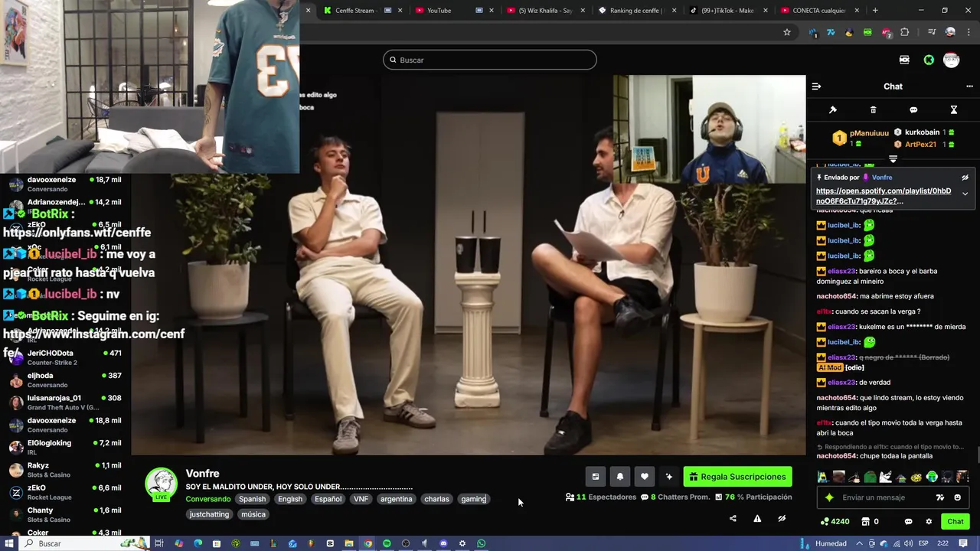Open Spotify from the taskbar
This screenshot has width=980, height=551.
[x=387, y=543]
